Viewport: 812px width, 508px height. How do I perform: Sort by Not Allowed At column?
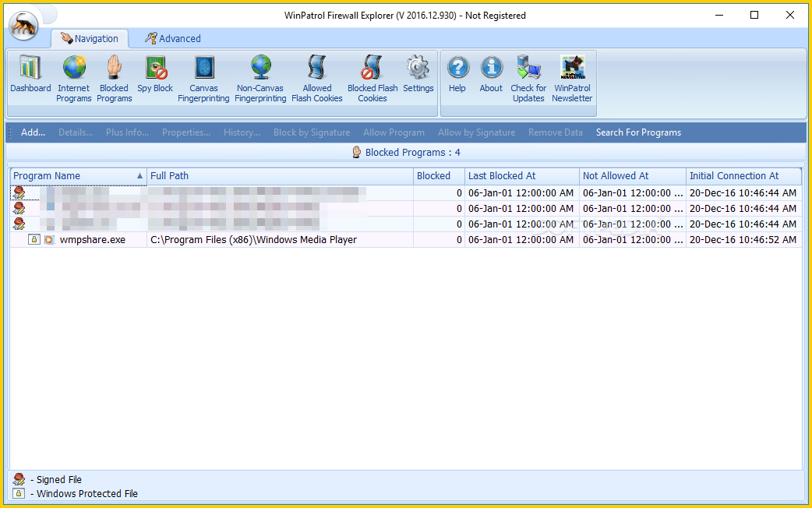(x=633, y=176)
